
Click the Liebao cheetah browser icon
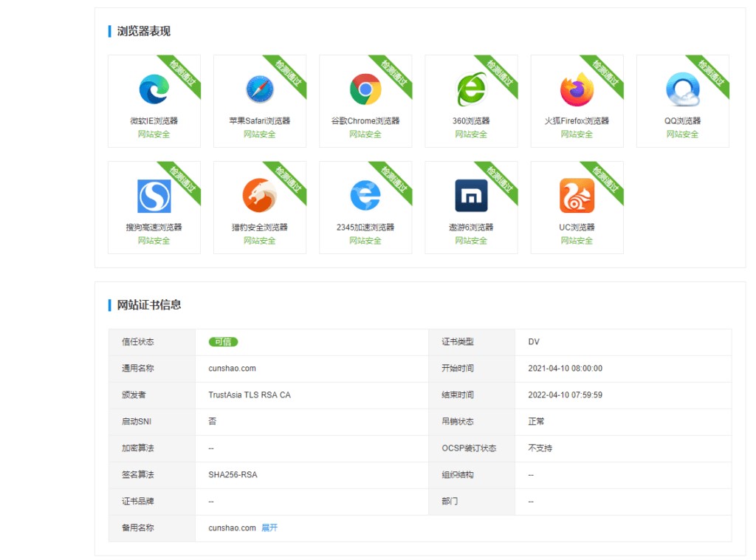pyautogui.click(x=259, y=195)
